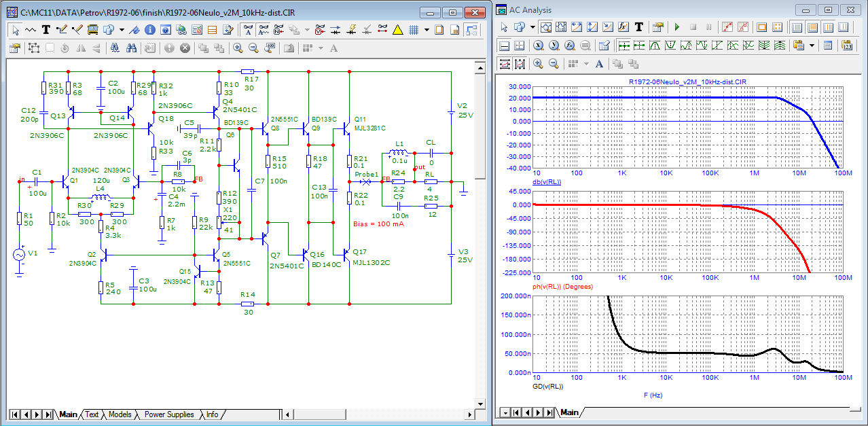Run the AC analysis with green play button
Image resolution: width=868 pixels, height=426 pixels.
(x=676, y=27)
